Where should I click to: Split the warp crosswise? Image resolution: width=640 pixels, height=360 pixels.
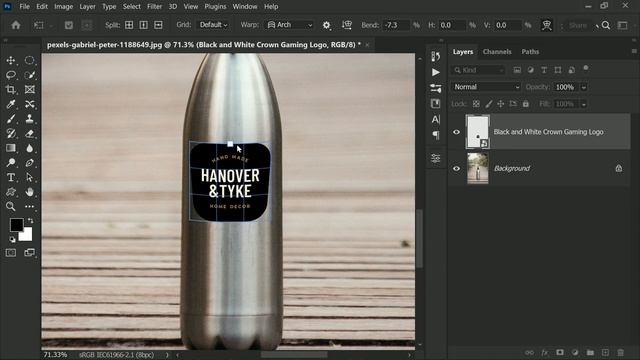pos(129,25)
